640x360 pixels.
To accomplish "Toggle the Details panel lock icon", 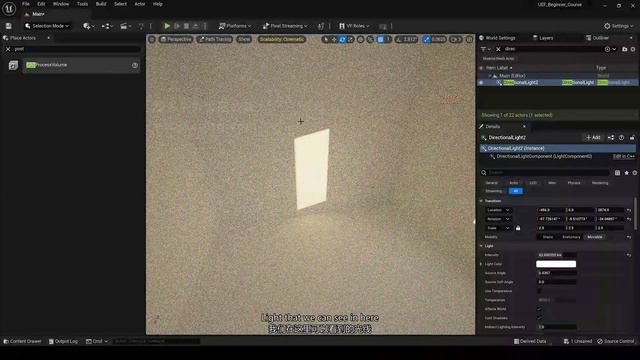I will 632,138.
